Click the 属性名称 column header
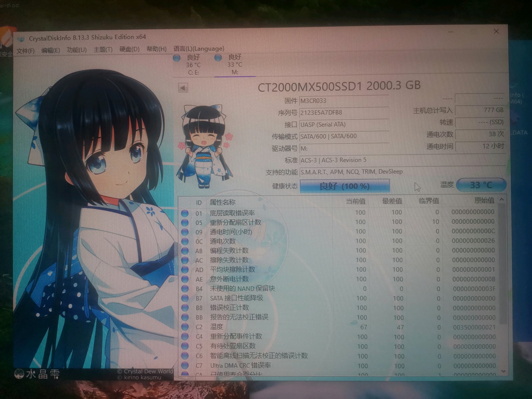532x399 pixels. click(222, 202)
